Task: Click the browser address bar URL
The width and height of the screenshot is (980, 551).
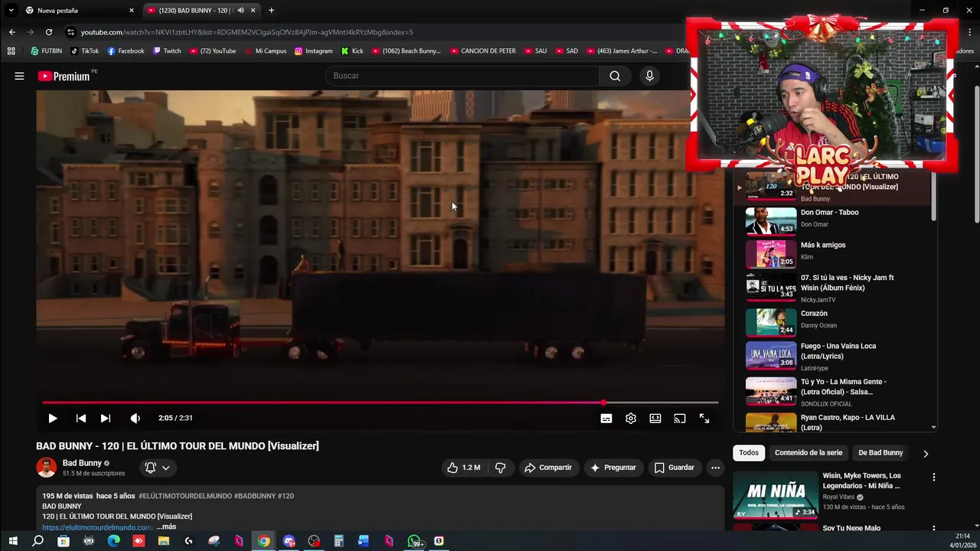Action: pyautogui.click(x=247, y=32)
